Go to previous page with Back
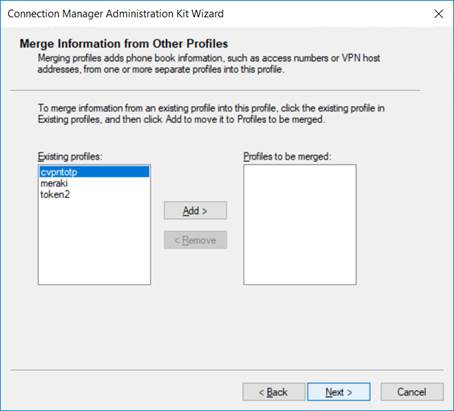The image size is (454, 411). (x=273, y=392)
